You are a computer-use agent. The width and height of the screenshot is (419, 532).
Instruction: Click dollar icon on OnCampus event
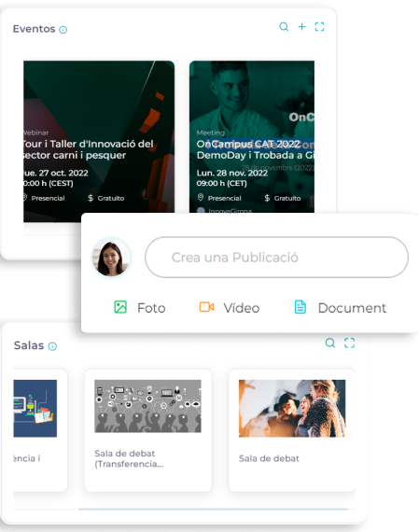(267, 198)
